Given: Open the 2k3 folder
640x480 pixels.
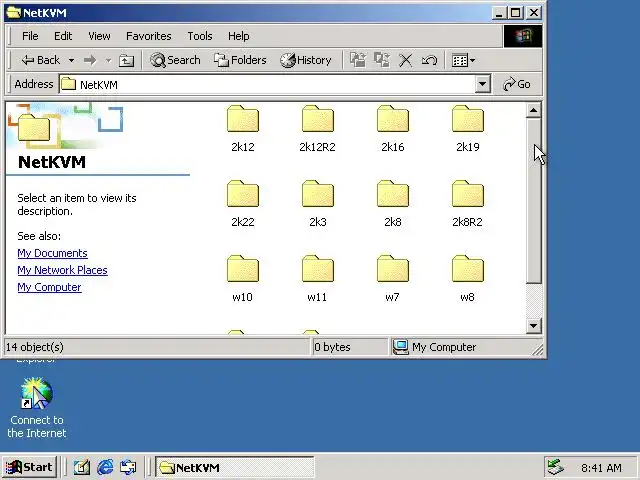Looking at the screenshot, I should tap(318, 204).
